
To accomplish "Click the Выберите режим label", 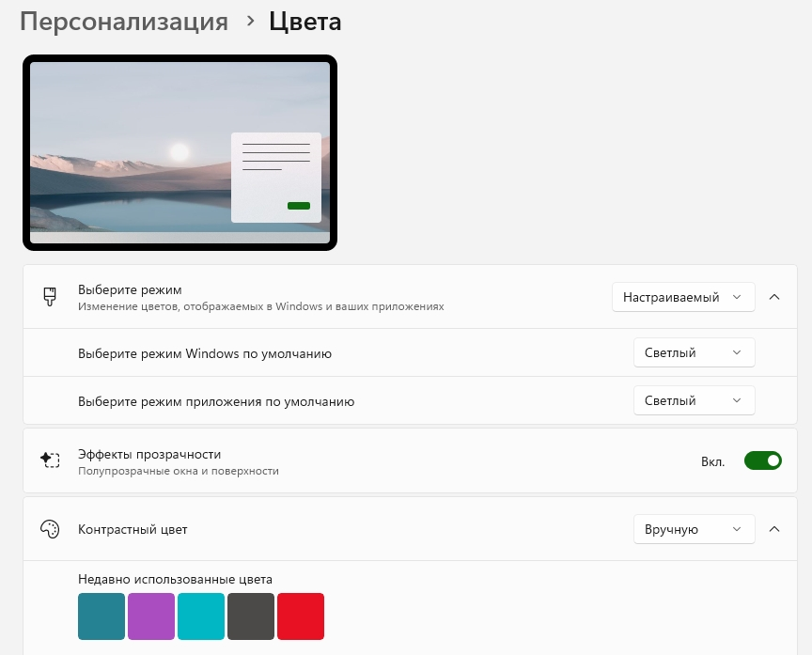I will click(x=130, y=289).
